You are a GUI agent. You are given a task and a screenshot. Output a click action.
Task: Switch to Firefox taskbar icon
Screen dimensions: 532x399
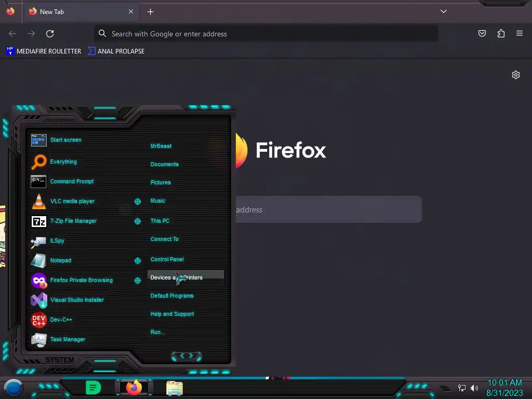(134, 388)
